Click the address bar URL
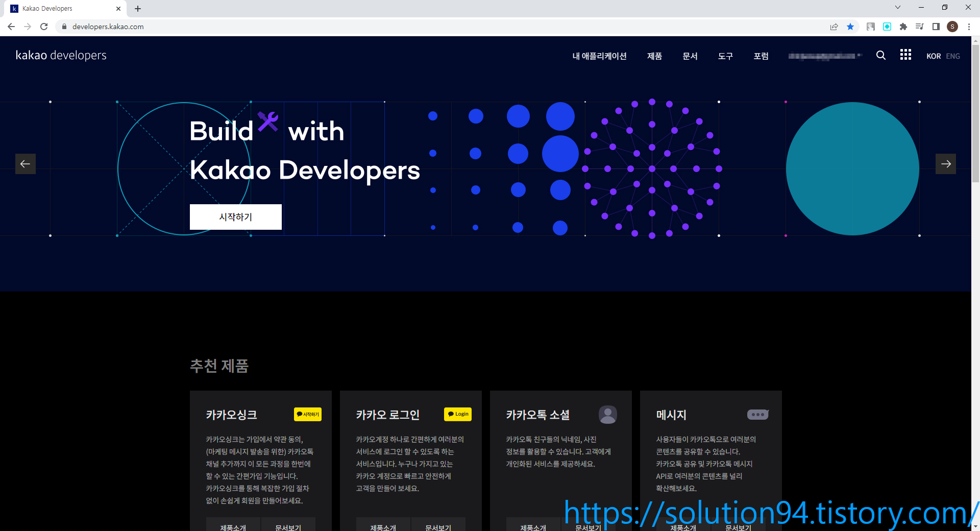980x531 pixels. (108, 27)
